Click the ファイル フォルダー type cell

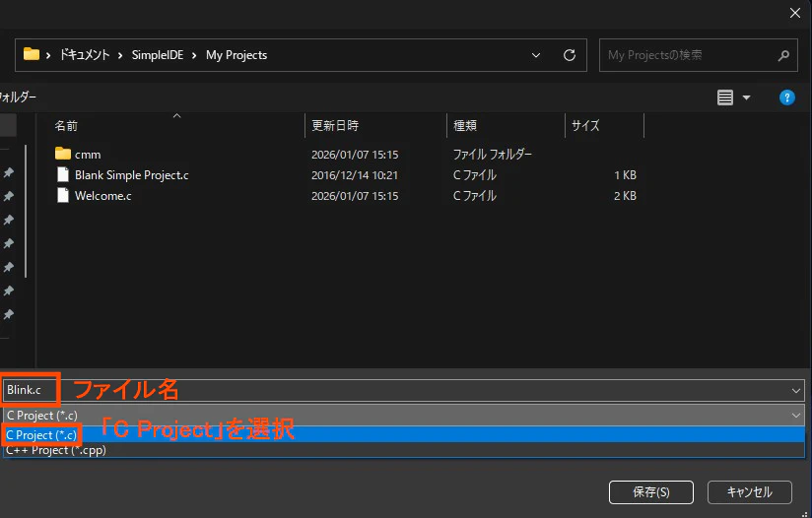pyautogui.click(x=493, y=155)
